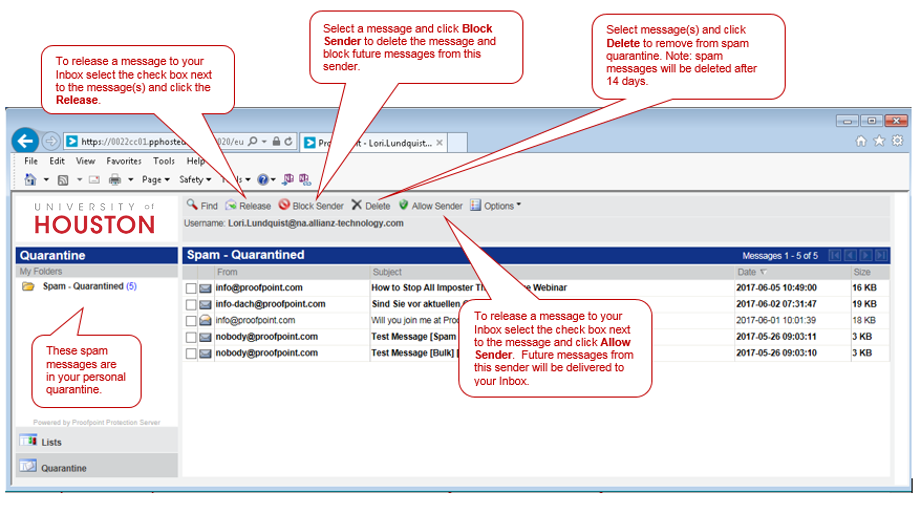Image resolution: width=920 pixels, height=514 pixels.
Task: Click opened envelope icon of 10:01:39 message
Action: [x=205, y=320]
